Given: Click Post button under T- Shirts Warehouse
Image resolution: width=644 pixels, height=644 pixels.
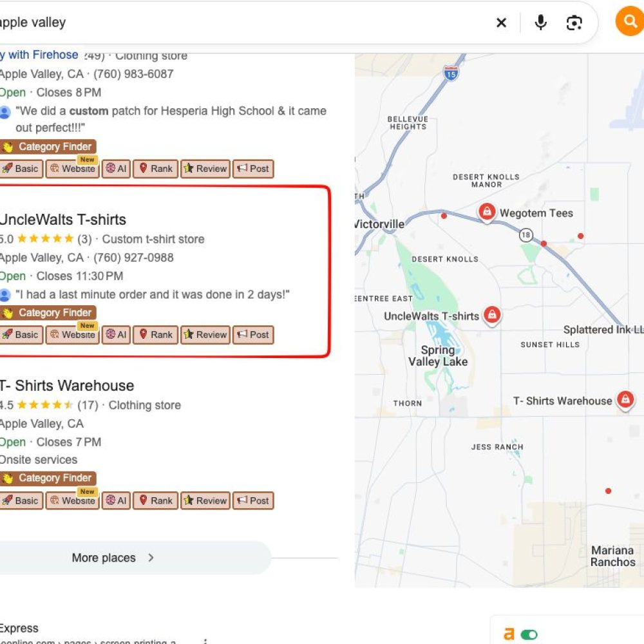Looking at the screenshot, I should pyautogui.click(x=253, y=500).
